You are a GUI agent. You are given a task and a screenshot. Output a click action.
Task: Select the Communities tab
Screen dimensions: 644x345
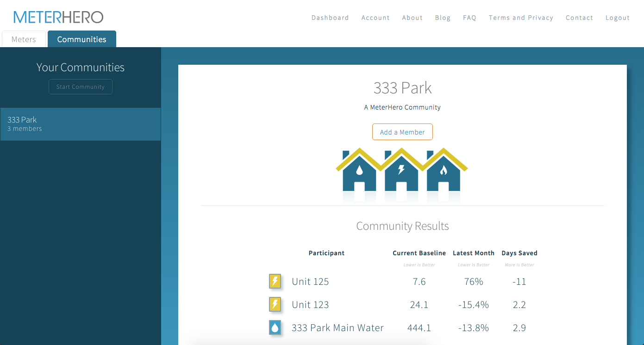click(82, 39)
